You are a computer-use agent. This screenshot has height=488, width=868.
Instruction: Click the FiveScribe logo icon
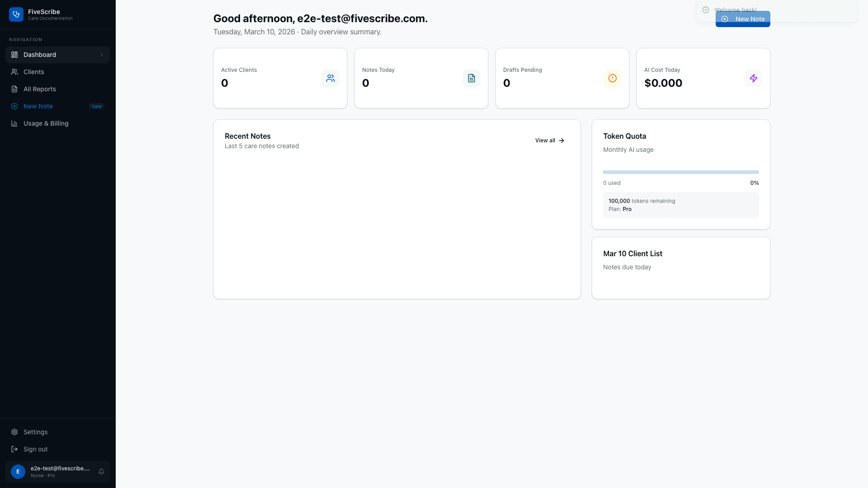16,14
